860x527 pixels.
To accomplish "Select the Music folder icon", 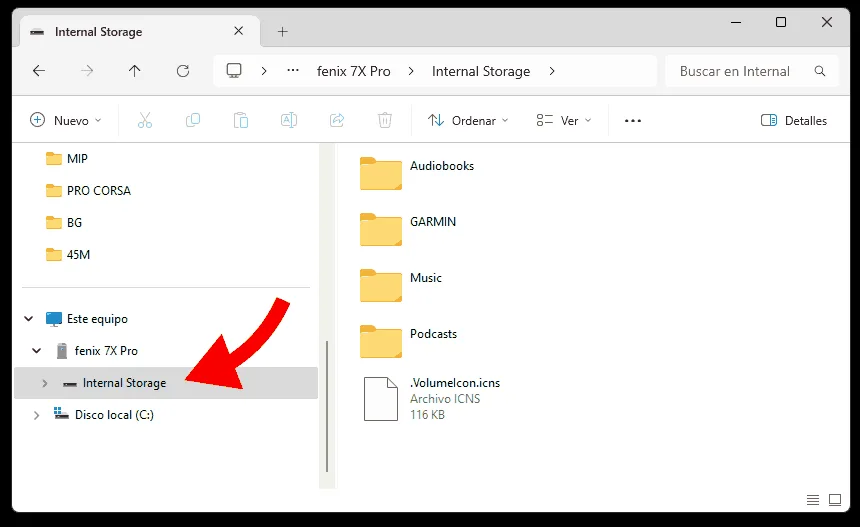I will pos(381,285).
